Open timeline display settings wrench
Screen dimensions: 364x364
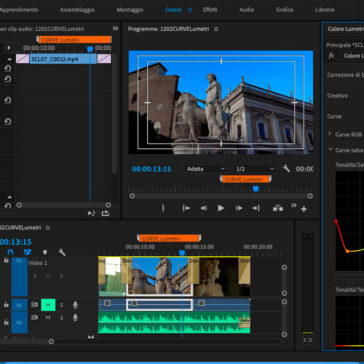click(x=62, y=252)
